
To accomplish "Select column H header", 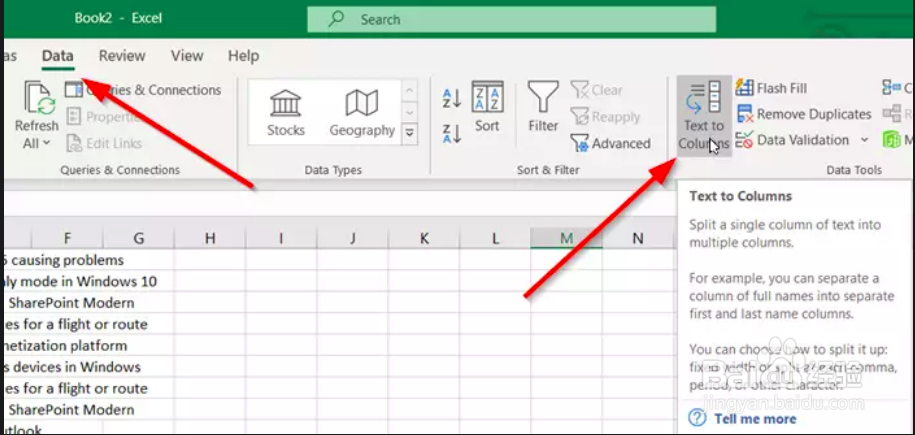I will click(209, 238).
